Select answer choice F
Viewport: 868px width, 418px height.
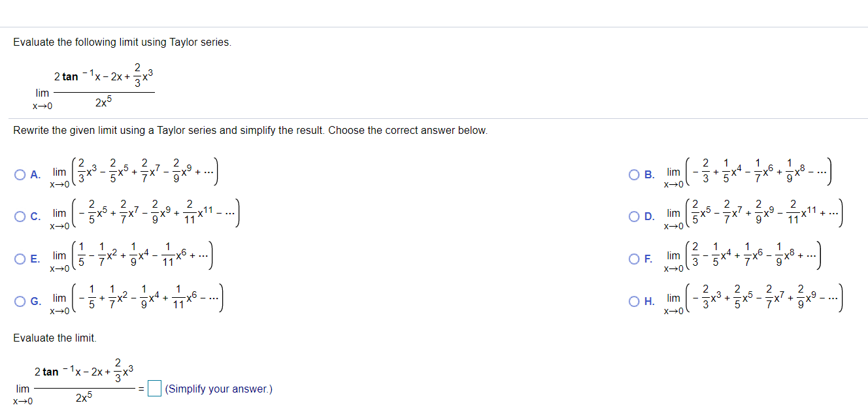pyautogui.click(x=634, y=259)
